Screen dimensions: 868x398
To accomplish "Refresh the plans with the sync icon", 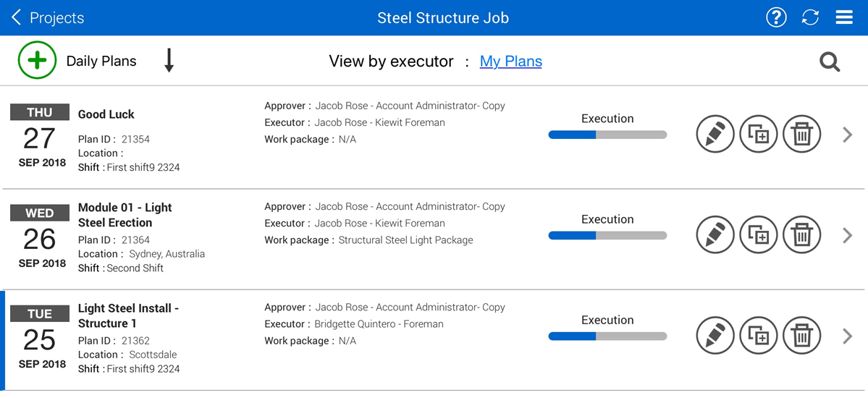I will [810, 18].
